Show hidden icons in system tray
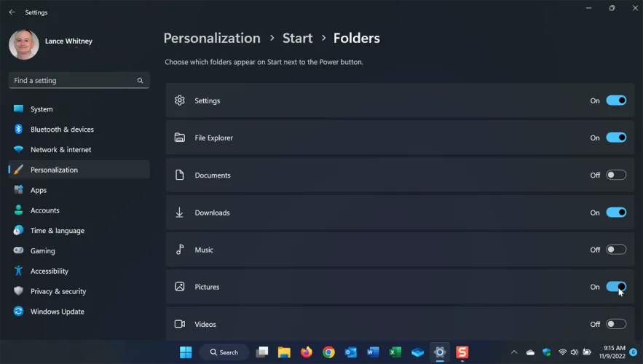The height and width of the screenshot is (364, 643). pos(513,352)
